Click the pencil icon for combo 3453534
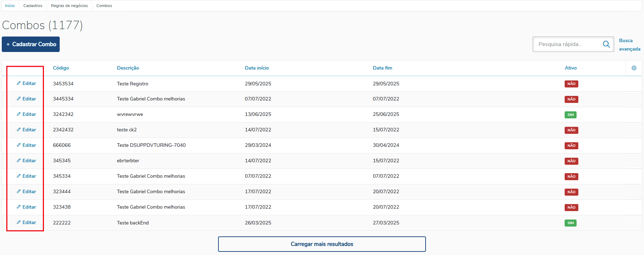 [19, 83]
